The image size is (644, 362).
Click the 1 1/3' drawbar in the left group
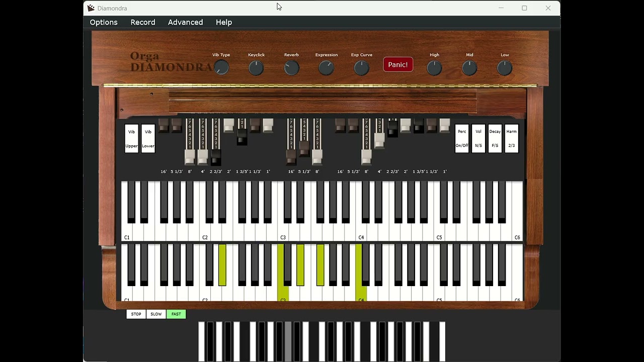tap(255, 126)
